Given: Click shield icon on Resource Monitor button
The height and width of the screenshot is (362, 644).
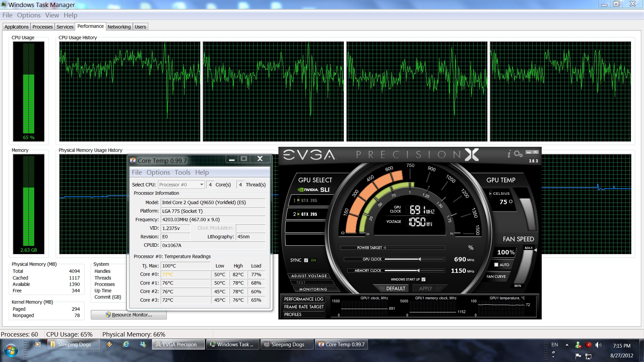Looking at the screenshot, I should coord(108,315).
